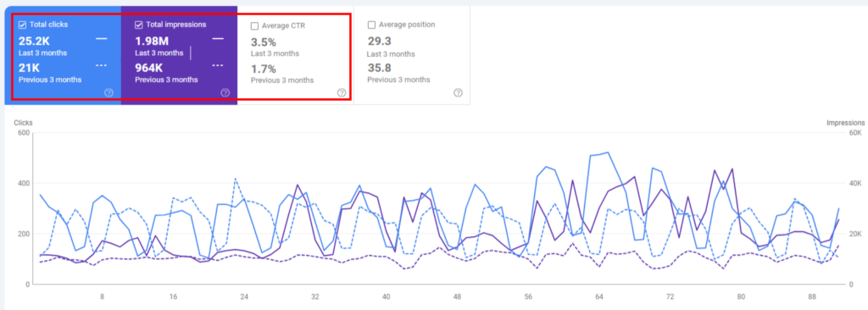Click the Average position card label
This screenshot has height=310, width=868.
pos(407,25)
